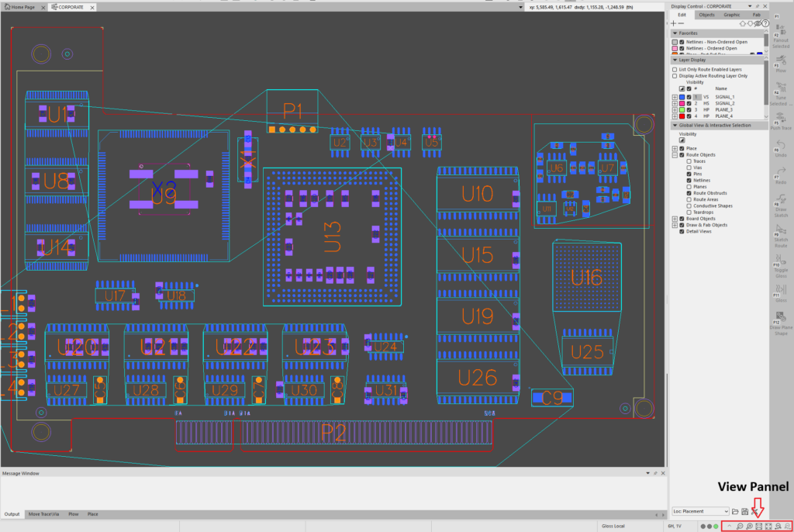794x532 pixels.
Task: Save the display scheme with floppy icon
Action: pos(744,512)
